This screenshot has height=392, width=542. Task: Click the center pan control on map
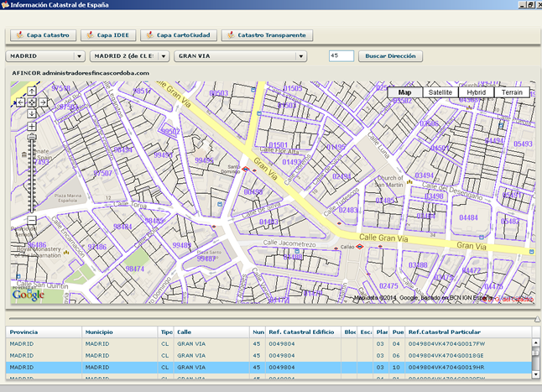tap(32, 102)
